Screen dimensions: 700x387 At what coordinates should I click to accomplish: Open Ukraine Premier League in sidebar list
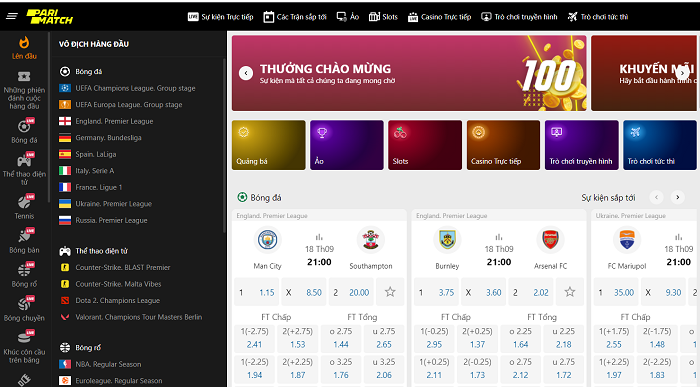pyautogui.click(x=106, y=204)
